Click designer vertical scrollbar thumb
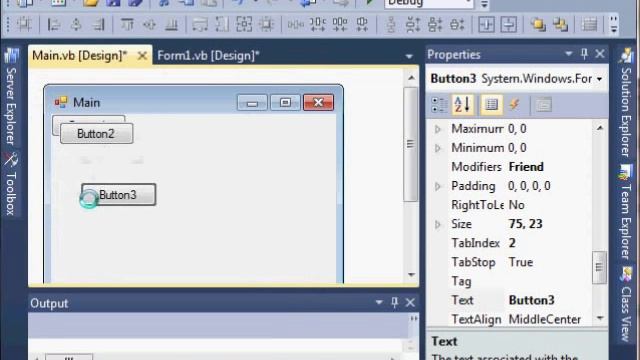 point(411,144)
